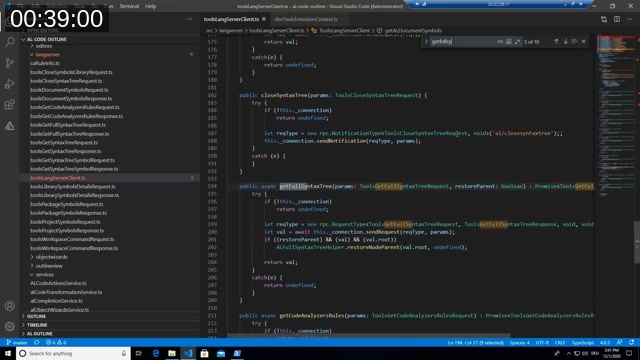640x360 pixels.
Task: Click the Windows search box
Action: [x=73, y=353]
